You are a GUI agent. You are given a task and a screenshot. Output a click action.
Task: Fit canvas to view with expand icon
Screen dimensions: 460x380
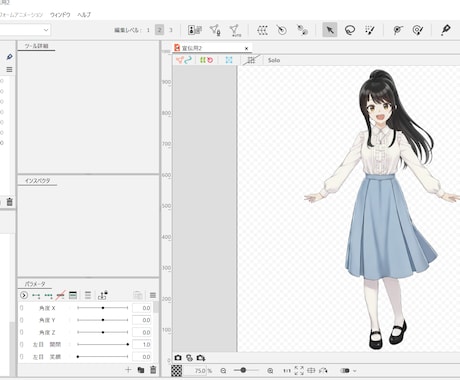tap(299, 371)
